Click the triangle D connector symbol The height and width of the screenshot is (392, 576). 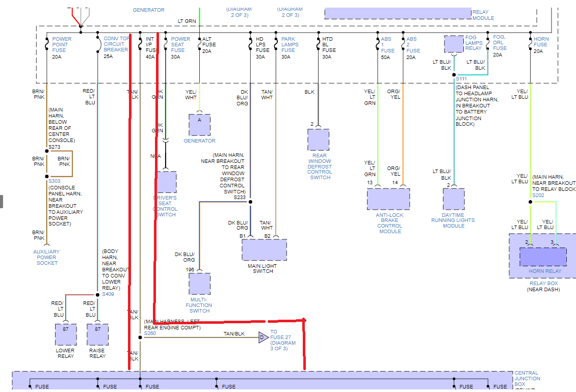263,337
